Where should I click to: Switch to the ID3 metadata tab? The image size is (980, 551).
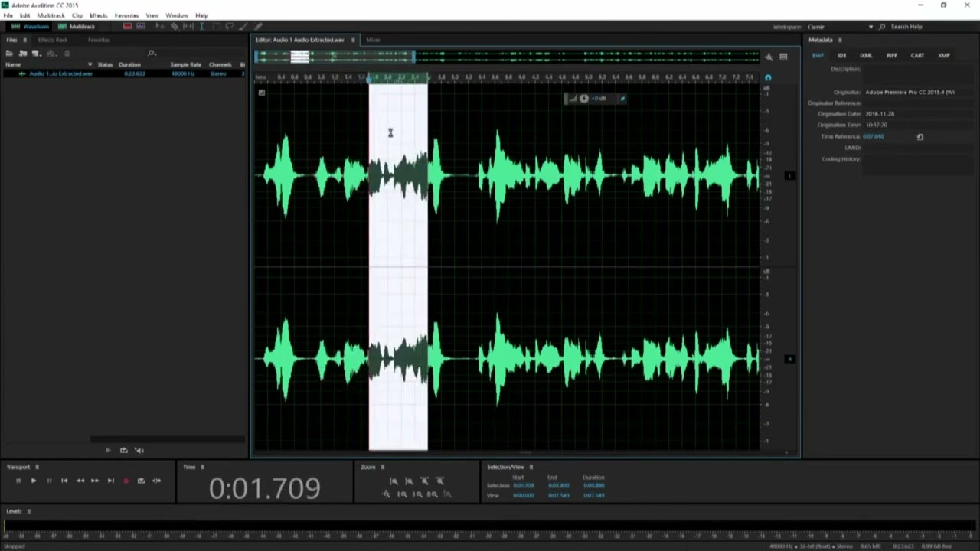click(x=841, y=55)
